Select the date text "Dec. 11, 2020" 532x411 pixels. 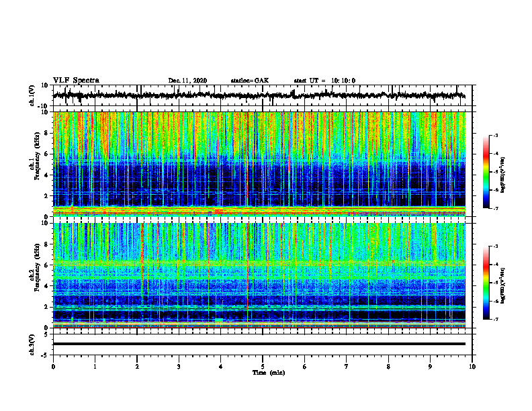(187, 81)
